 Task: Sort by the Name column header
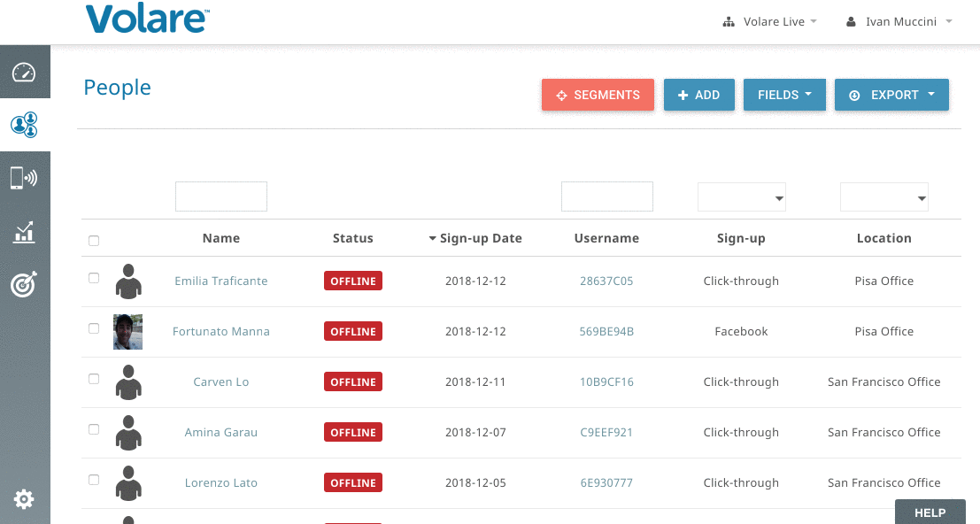tap(221, 239)
